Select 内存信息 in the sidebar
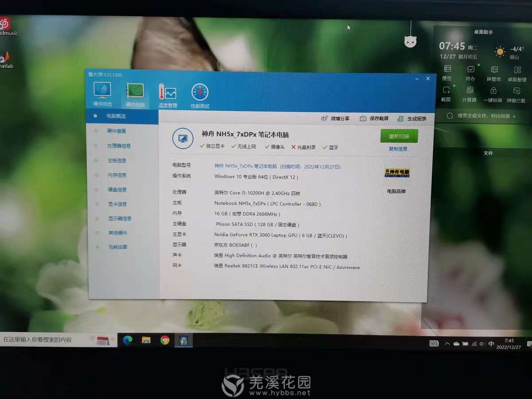 click(x=117, y=175)
